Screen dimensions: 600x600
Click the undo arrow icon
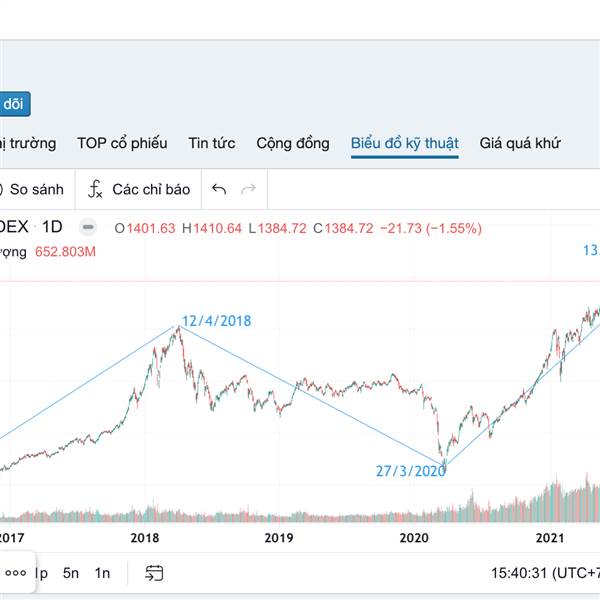coord(219,189)
